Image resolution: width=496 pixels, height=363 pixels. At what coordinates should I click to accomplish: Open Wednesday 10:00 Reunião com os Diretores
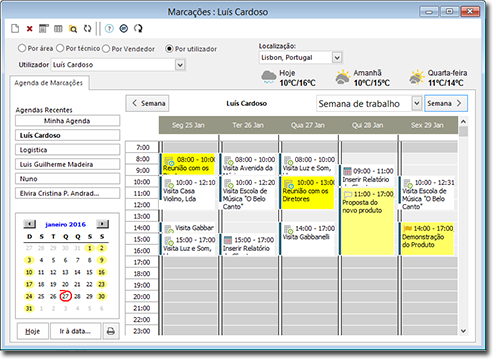pos(307,193)
